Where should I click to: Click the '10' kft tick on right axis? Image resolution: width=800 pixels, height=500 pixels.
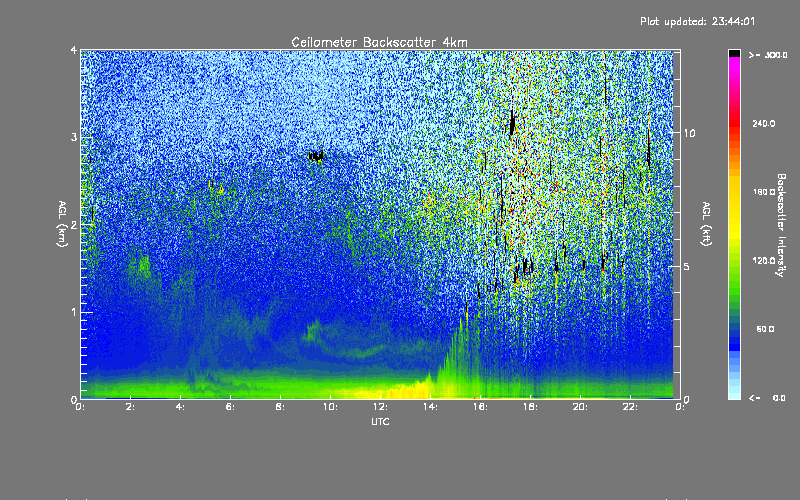(689, 134)
